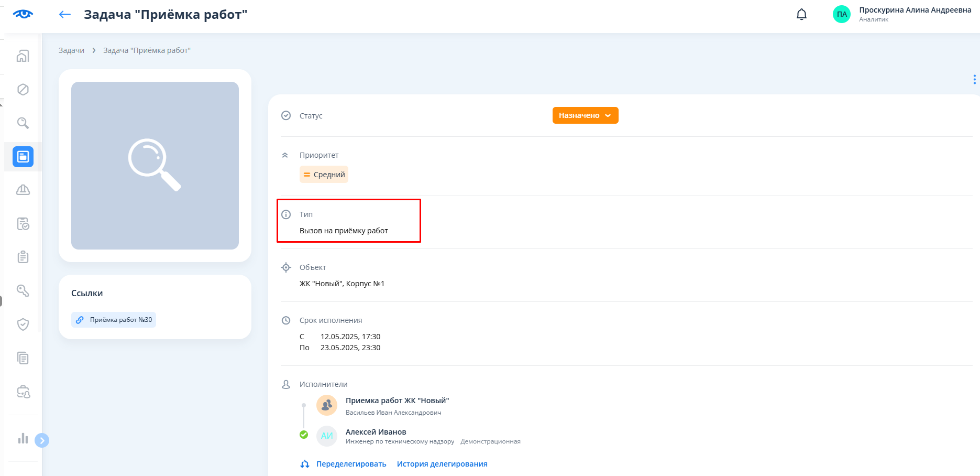Open the user profile Проскурина Алина Андреевна
The width and height of the screenshot is (980, 476).
click(x=902, y=15)
